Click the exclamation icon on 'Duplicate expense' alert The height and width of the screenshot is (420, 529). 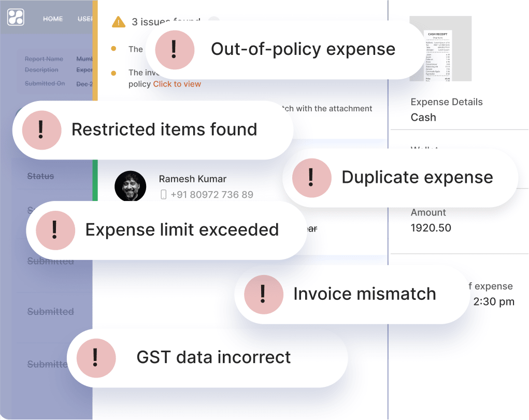pos(311,178)
